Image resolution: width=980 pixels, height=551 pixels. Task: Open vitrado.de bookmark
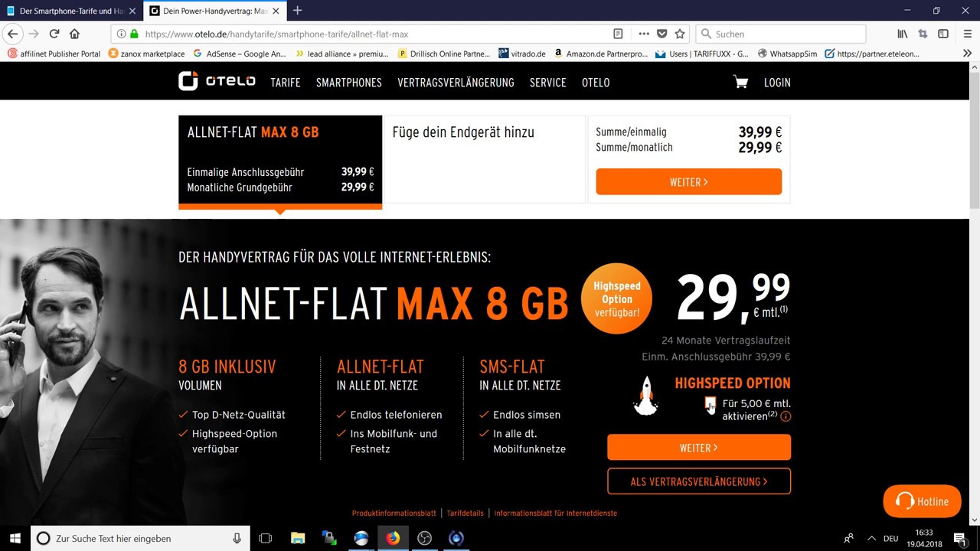pos(521,54)
